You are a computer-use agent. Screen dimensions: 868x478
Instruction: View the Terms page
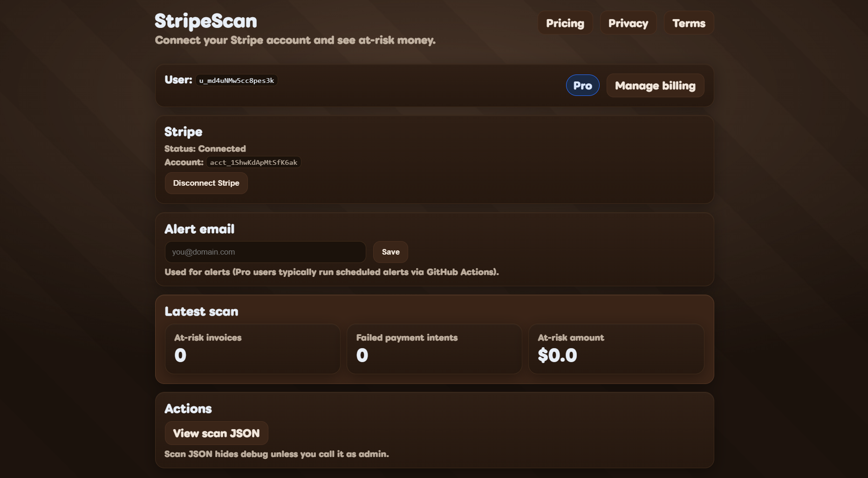coord(689,22)
